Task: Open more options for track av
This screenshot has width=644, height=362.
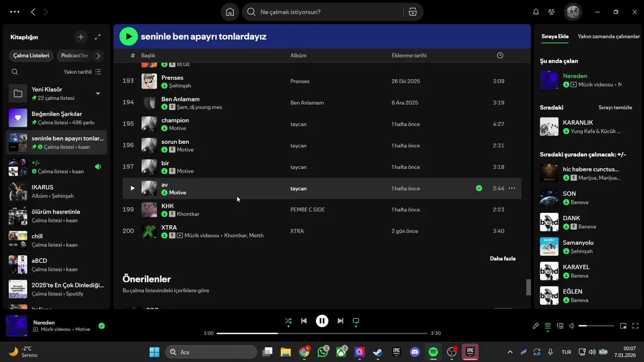Action: pyautogui.click(x=512, y=188)
